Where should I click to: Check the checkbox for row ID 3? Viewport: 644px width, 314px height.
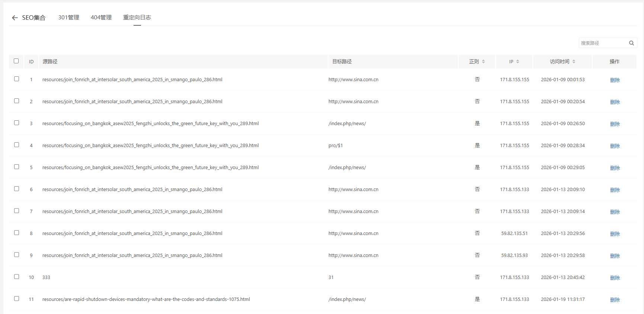(x=17, y=123)
